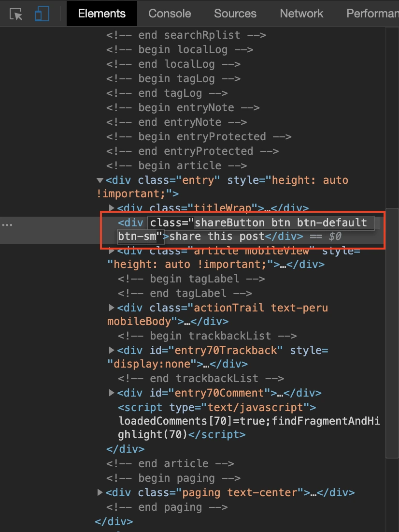Expand the paging text-center div
The image size is (399, 532).
coord(100,492)
